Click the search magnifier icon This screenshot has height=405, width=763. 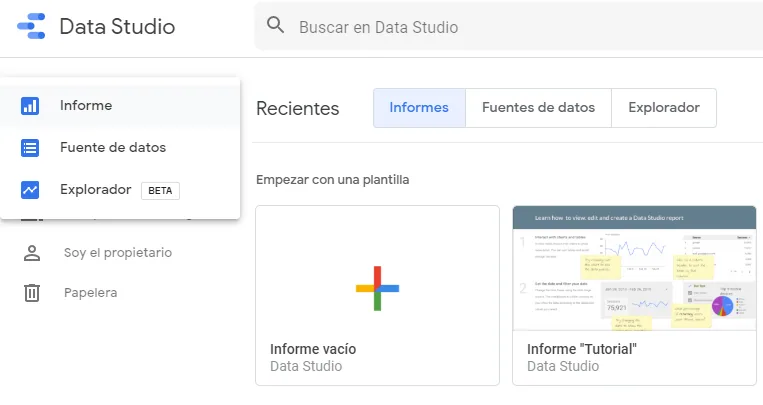click(x=275, y=24)
